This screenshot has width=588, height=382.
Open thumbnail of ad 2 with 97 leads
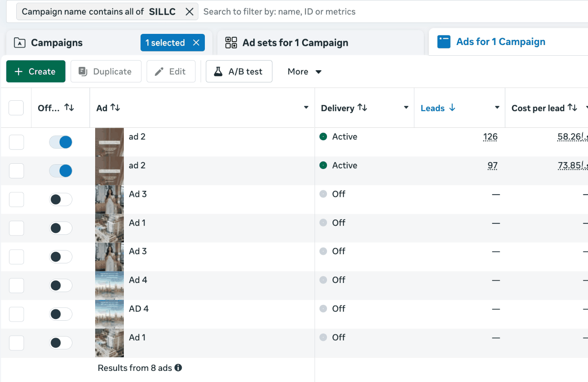tap(109, 171)
